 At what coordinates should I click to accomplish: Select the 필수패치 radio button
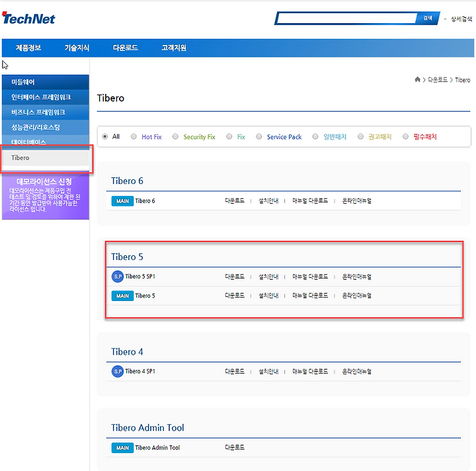[405, 137]
